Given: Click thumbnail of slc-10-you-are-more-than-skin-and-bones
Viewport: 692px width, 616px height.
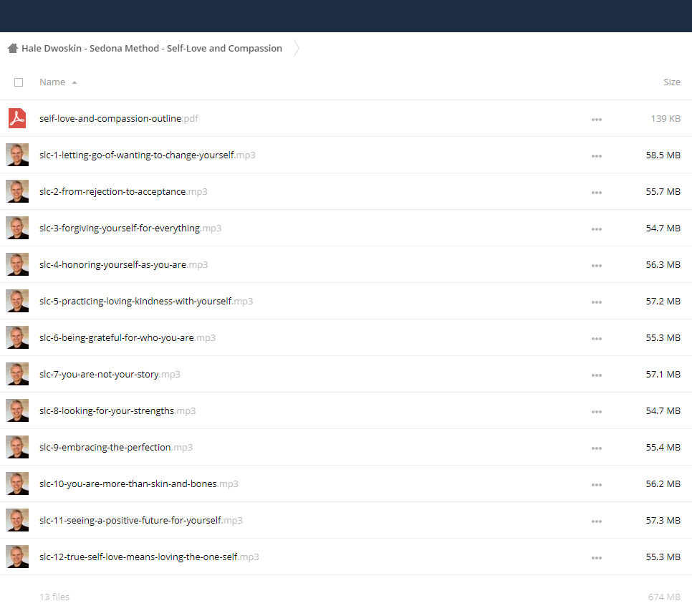Looking at the screenshot, I should 17,484.
